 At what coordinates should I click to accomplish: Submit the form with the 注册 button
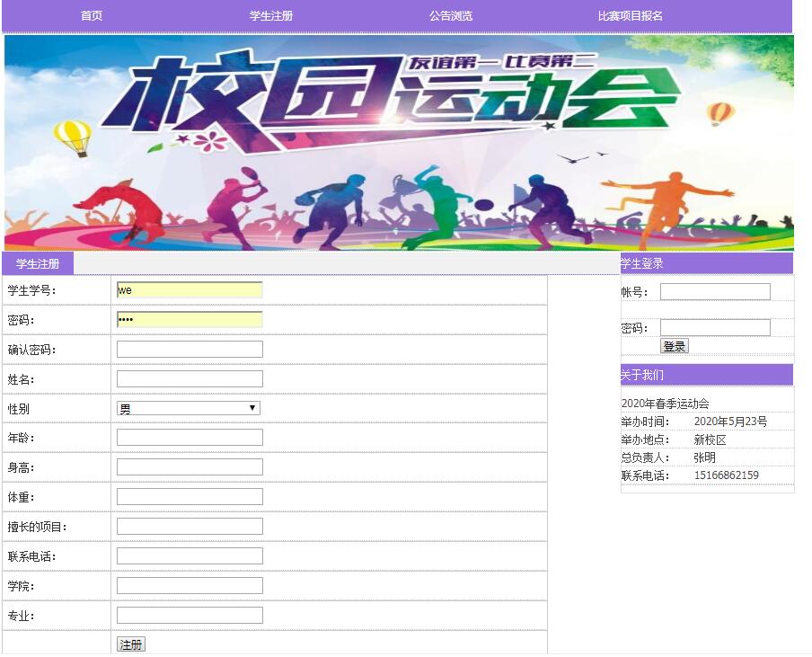[x=130, y=644]
